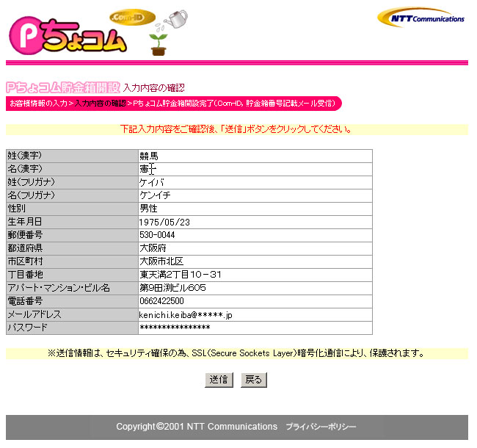Select the 入力内容の確認 breadcrumb step
Screen dimensions: 477x448
(x=100, y=104)
